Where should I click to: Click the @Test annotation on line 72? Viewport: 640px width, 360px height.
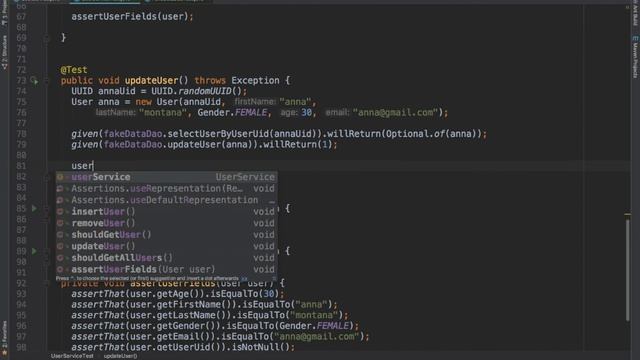(74, 70)
